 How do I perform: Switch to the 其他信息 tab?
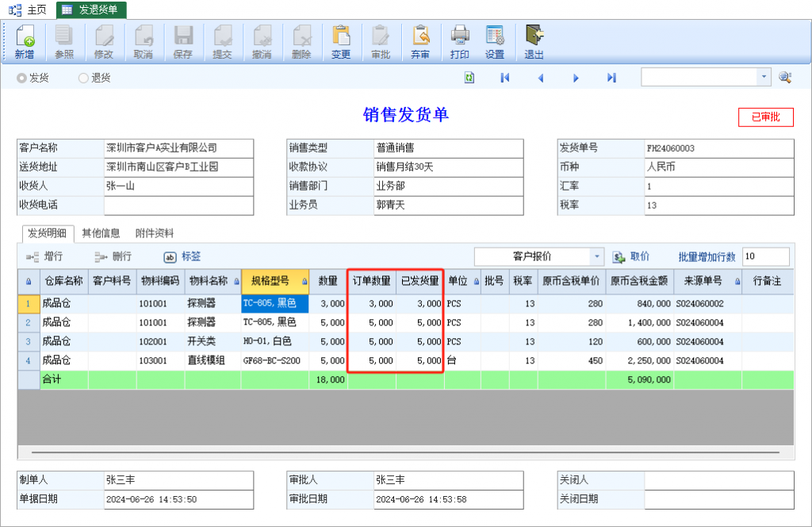point(101,233)
